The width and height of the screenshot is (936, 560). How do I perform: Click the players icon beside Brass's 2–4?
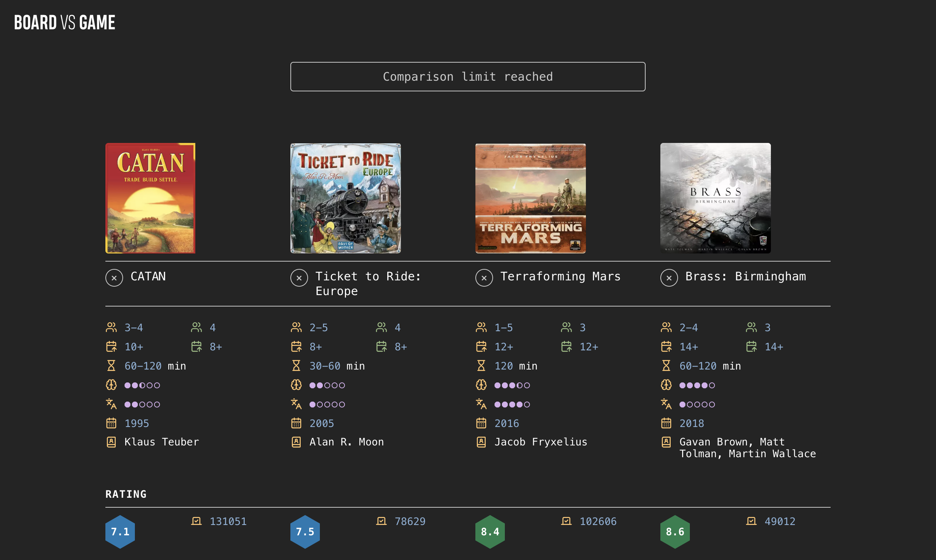666,327
